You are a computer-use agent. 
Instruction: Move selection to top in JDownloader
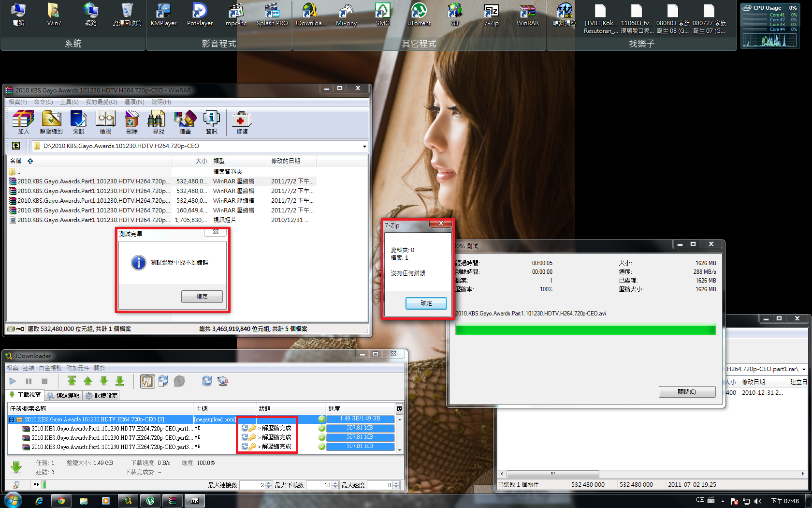[x=72, y=381]
